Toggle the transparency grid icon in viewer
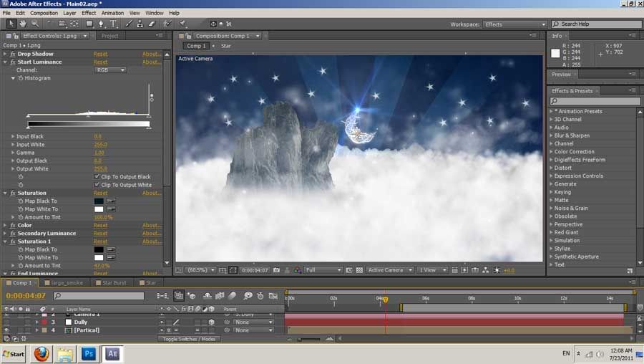Viewport: 644px width, 364px height. pyautogui.click(x=359, y=270)
